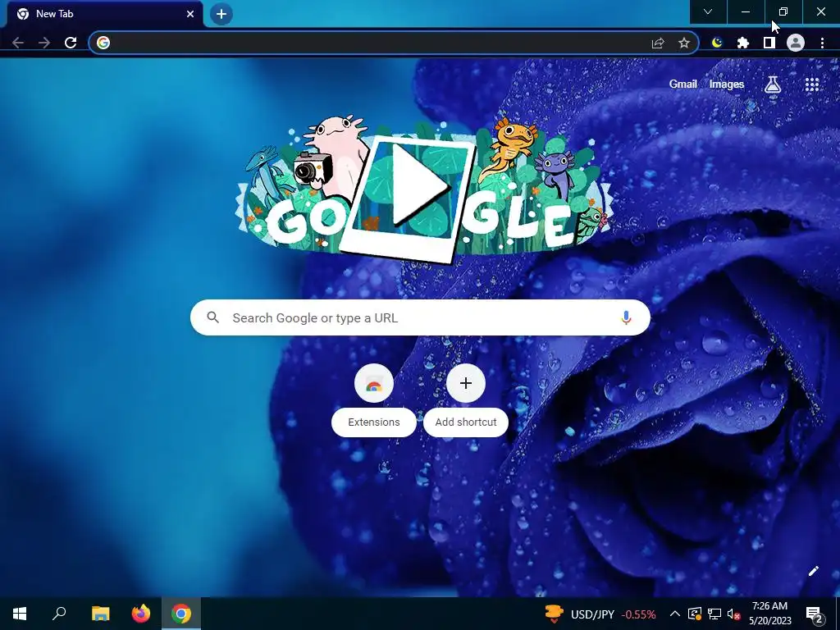Viewport: 840px width, 630px height.
Task: Click the Chrome taskbar icon
Action: (181, 614)
